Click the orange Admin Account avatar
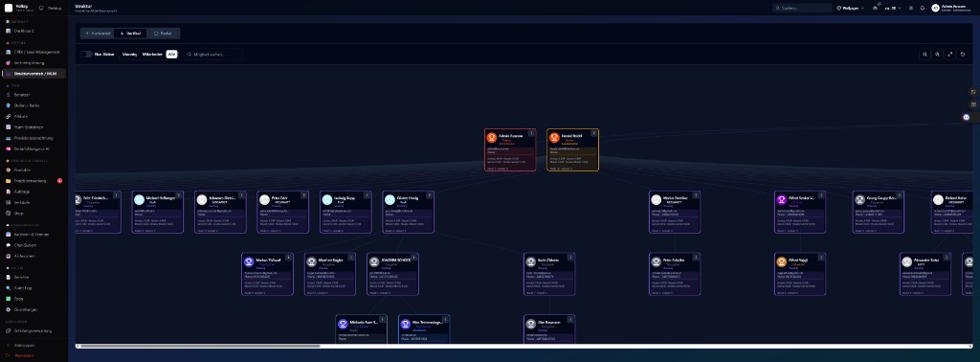Image resolution: width=980 pixels, height=362 pixels. coord(492,138)
